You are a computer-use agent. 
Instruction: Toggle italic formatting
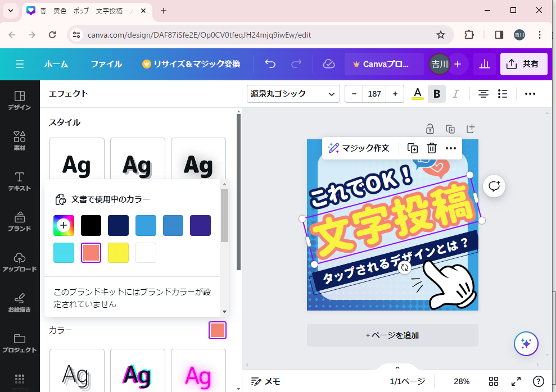pyautogui.click(x=456, y=94)
